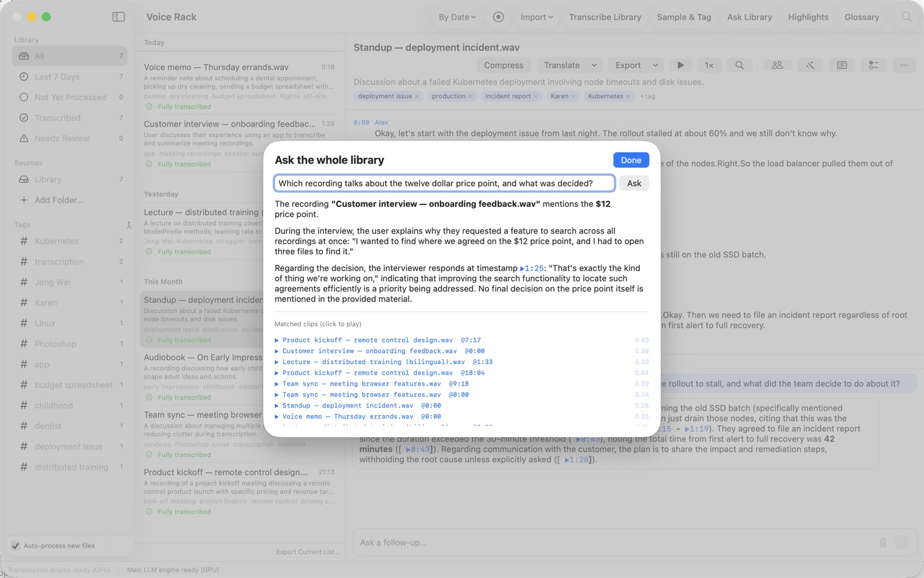
Task: Change the 1x playback speed
Action: pos(709,65)
